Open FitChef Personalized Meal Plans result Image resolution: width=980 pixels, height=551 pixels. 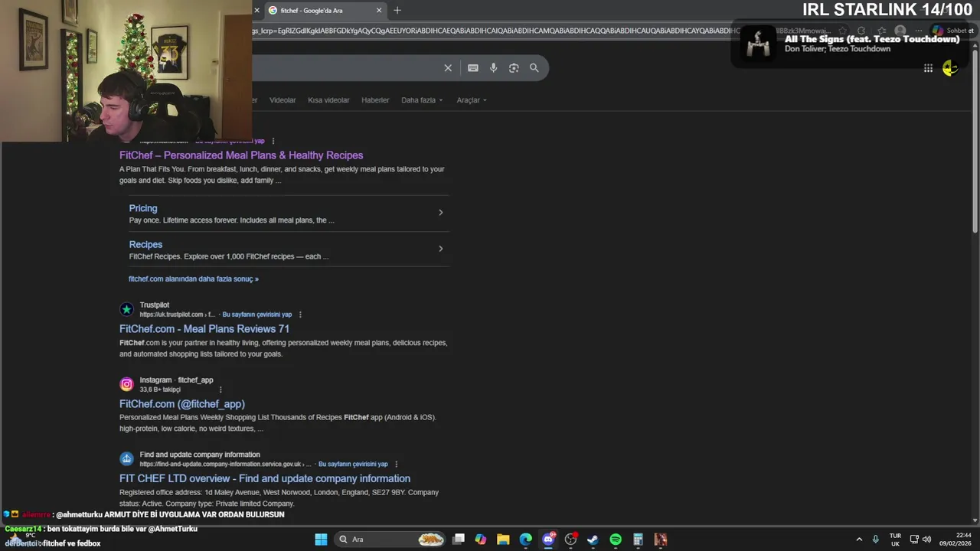(241, 155)
